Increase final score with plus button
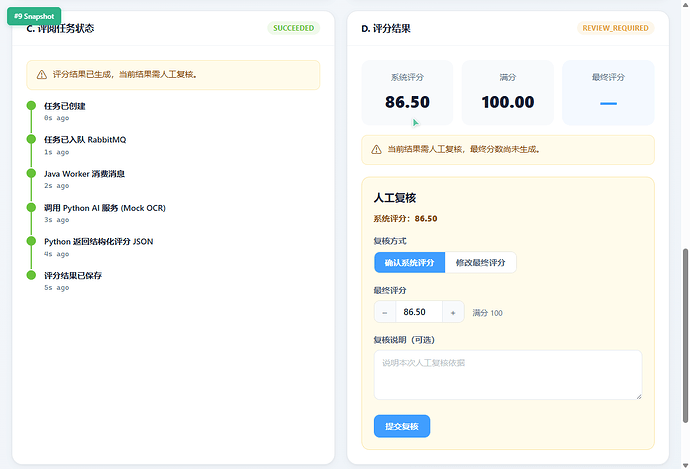Viewport: 690px width, 469px height. (x=453, y=312)
